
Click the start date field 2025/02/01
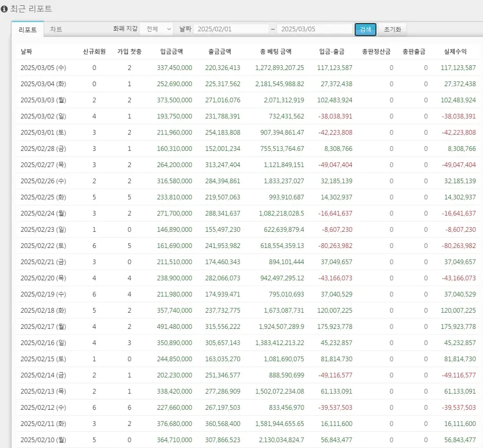pyautogui.click(x=231, y=29)
